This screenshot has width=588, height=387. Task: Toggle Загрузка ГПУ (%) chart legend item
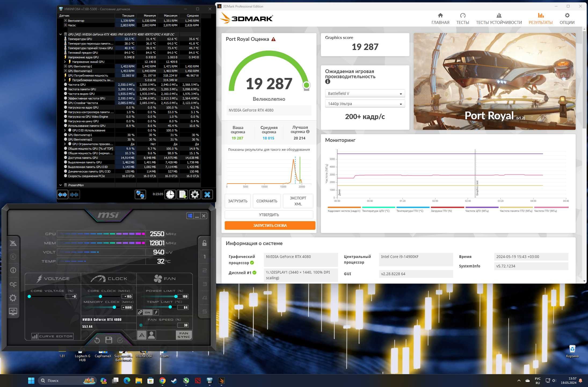pos(447,209)
